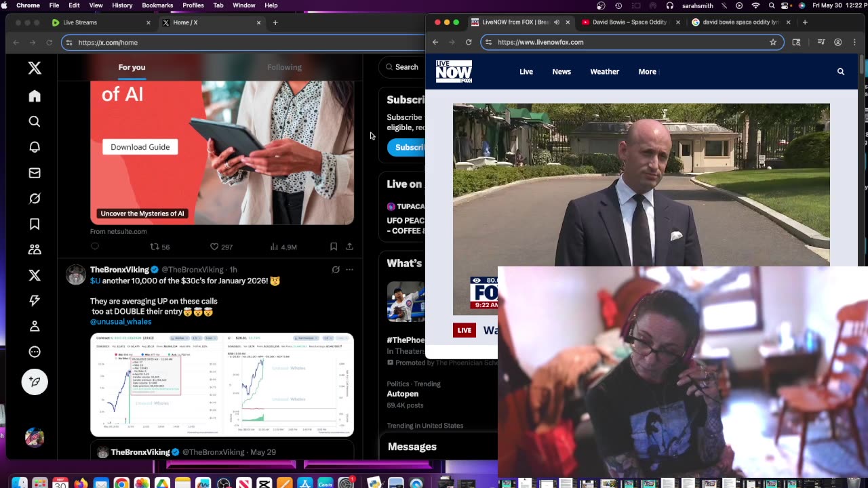Open Chrome profile icon in right window

(838, 42)
